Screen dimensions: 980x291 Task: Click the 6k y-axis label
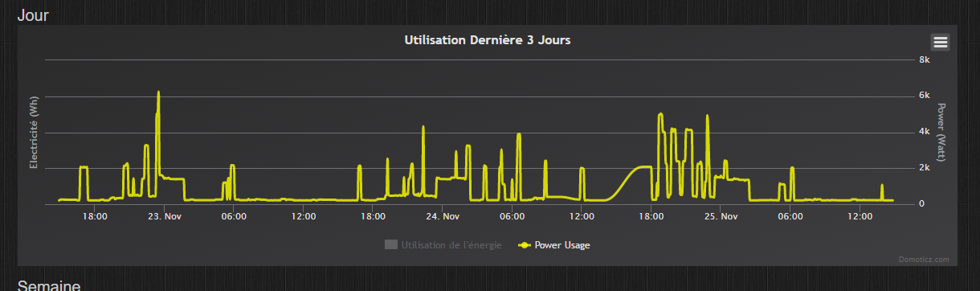click(924, 96)
